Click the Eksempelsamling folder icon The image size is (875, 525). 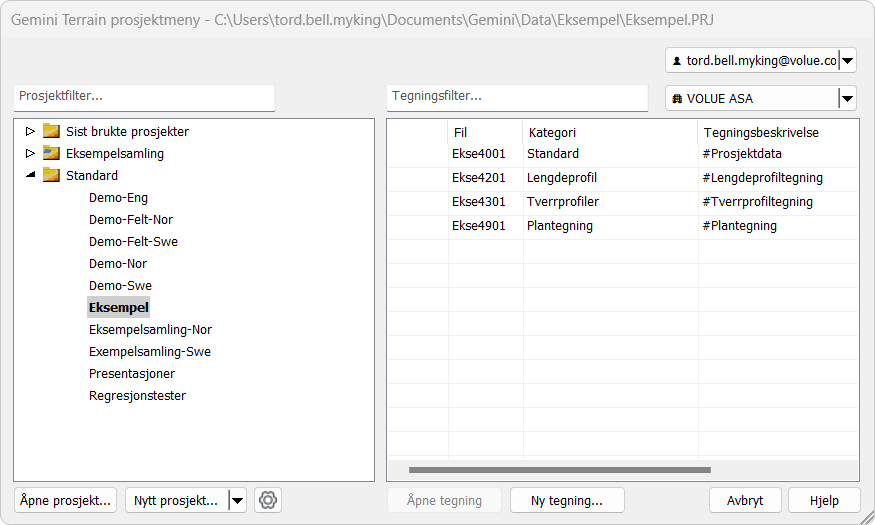tap(51, 153)
